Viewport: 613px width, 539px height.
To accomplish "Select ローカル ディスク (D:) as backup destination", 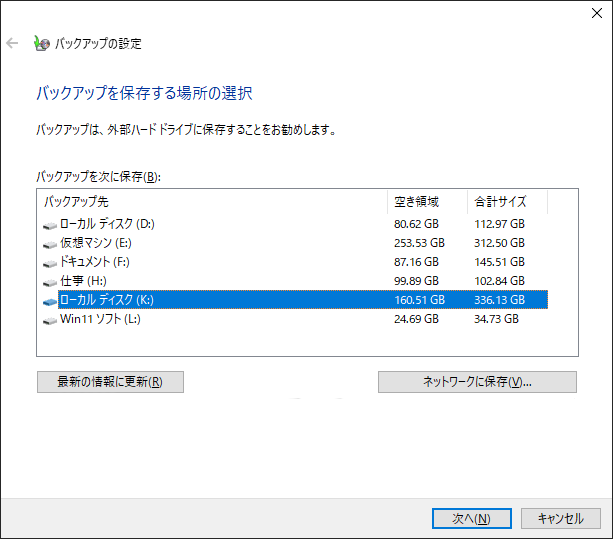I will point(295,224).
